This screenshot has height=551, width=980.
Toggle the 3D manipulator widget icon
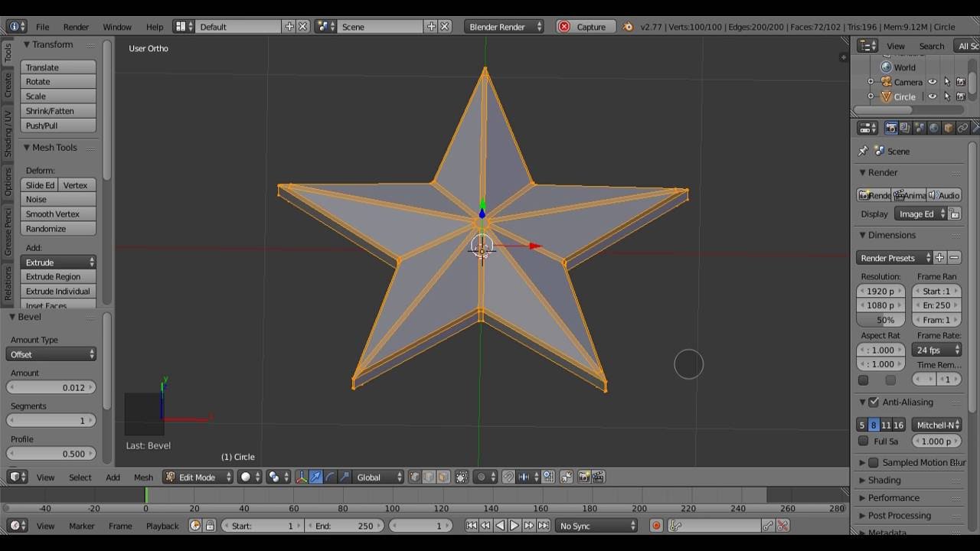point(302,477)
